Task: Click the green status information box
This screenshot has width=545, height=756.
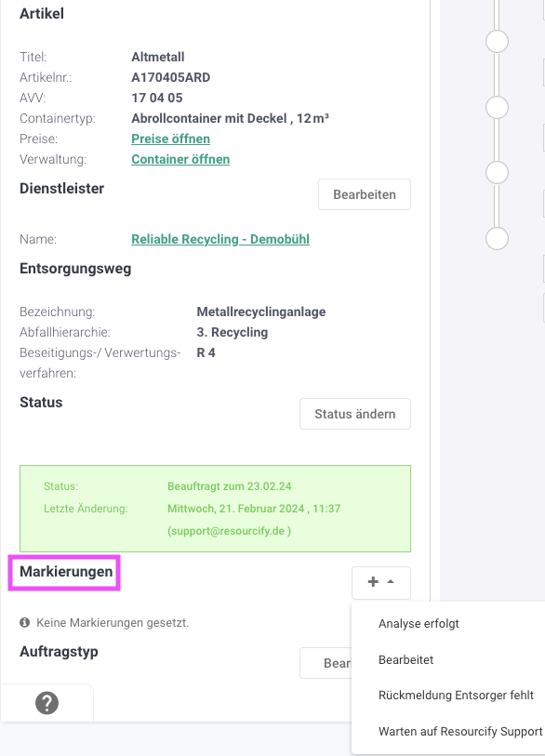Action: pos(215,509)
